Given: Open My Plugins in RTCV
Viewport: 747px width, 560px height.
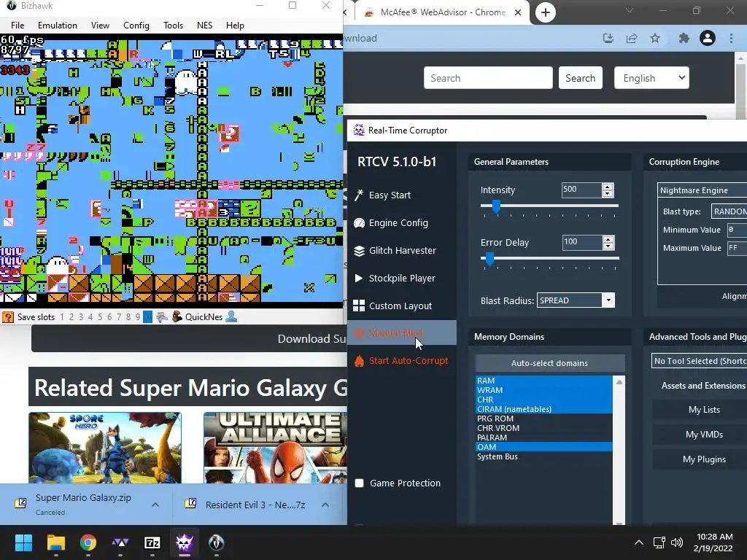Looking at the screenshot, I should tap(704, 459).
